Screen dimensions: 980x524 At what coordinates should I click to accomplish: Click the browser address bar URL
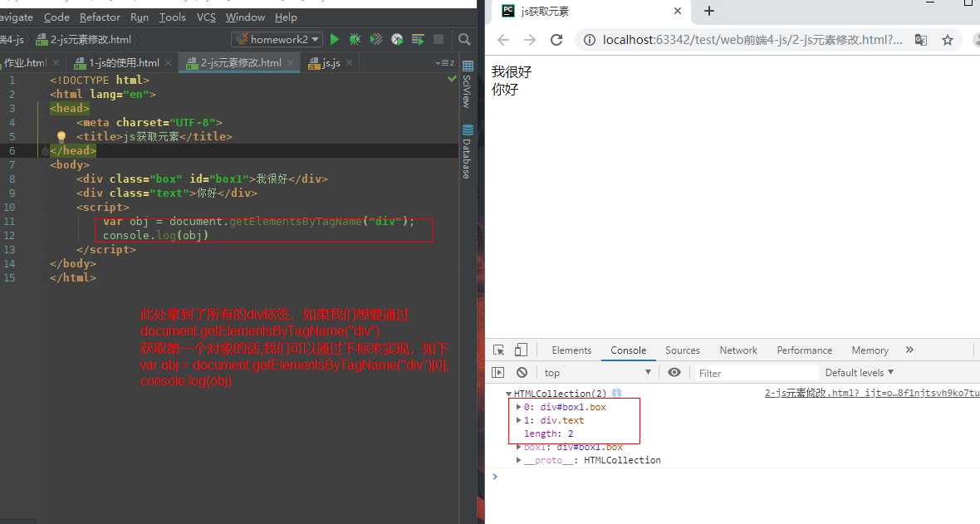tap(752, 40)
